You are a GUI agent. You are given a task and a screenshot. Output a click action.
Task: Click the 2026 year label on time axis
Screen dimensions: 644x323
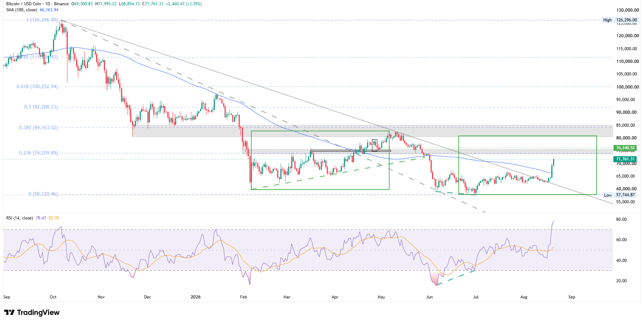pyautogui.click(x=195, y=297)
